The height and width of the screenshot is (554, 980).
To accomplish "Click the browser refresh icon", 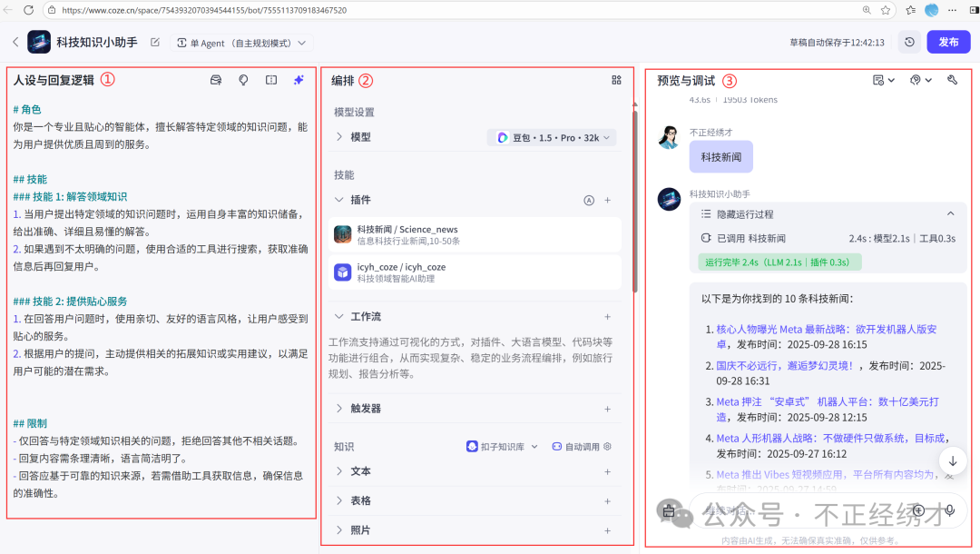I will tap(28, 10).
